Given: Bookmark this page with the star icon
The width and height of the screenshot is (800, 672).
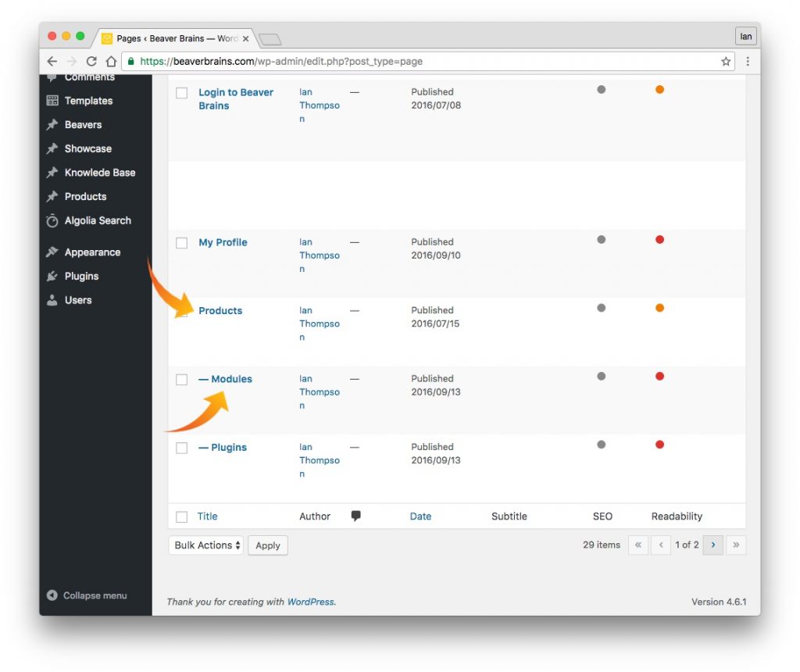Looking at the screenshot, I should pos(726,61).
